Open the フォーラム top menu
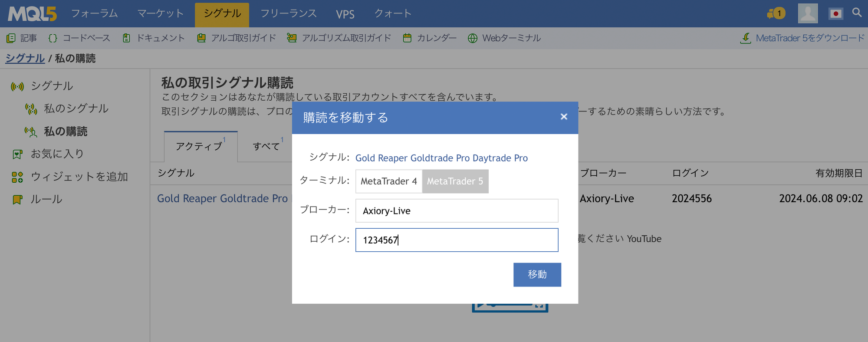This screenshot has height=342, width=868. [x=95, y=13]
